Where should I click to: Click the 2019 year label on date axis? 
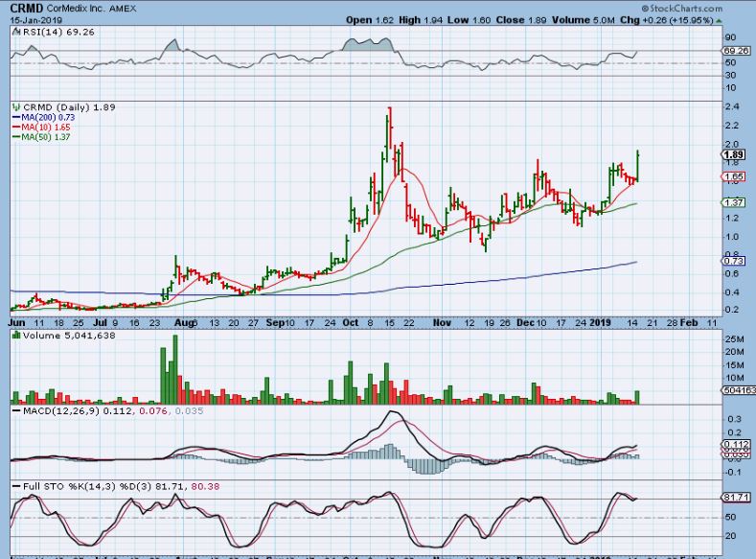pos(600,323)
